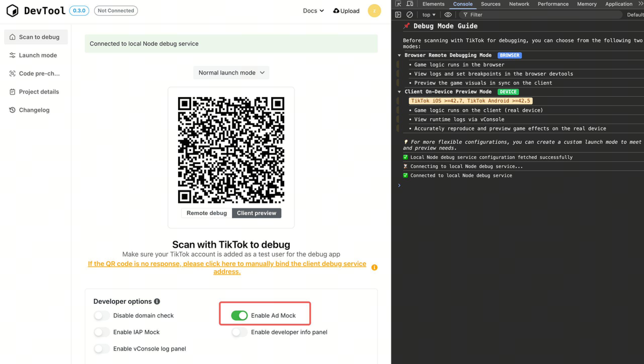
Task: Expand the Normal launch mode dropdown
Action: point(231,73)
